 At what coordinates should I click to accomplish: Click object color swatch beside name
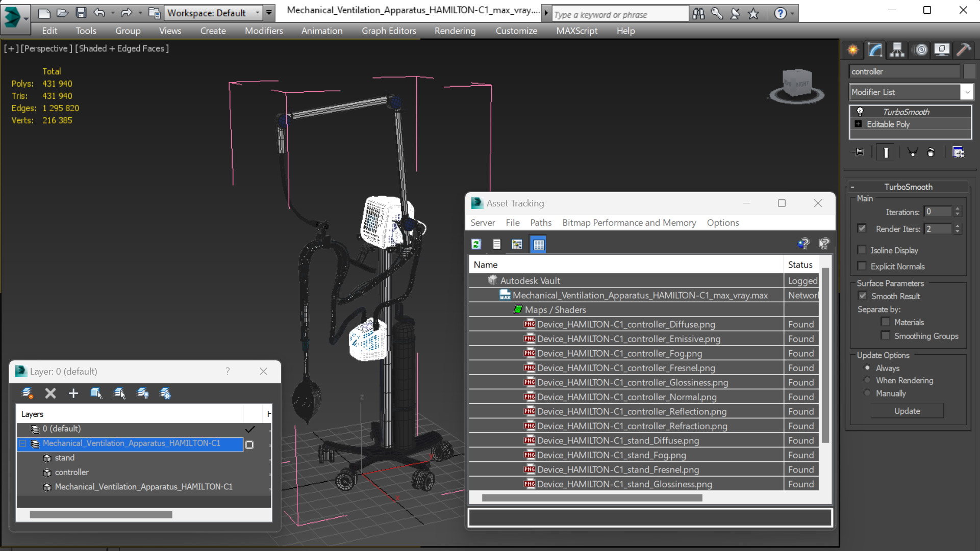coord(969,71)
